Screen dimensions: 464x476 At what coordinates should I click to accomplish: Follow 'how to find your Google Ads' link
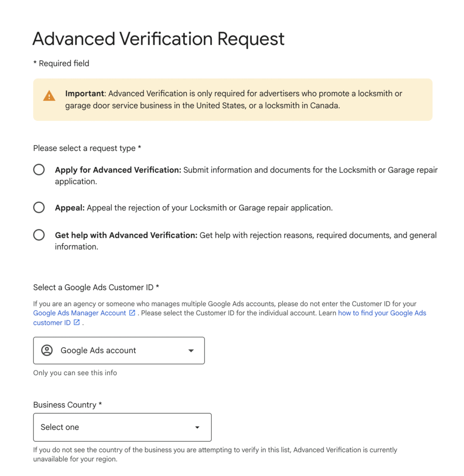(x=382, y=313)
